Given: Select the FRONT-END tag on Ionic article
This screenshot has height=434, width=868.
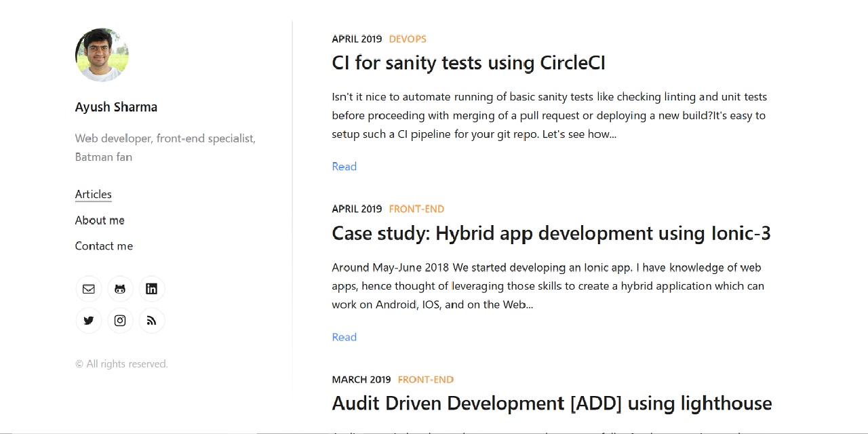Looking at the screenshot, I should 416,209.
